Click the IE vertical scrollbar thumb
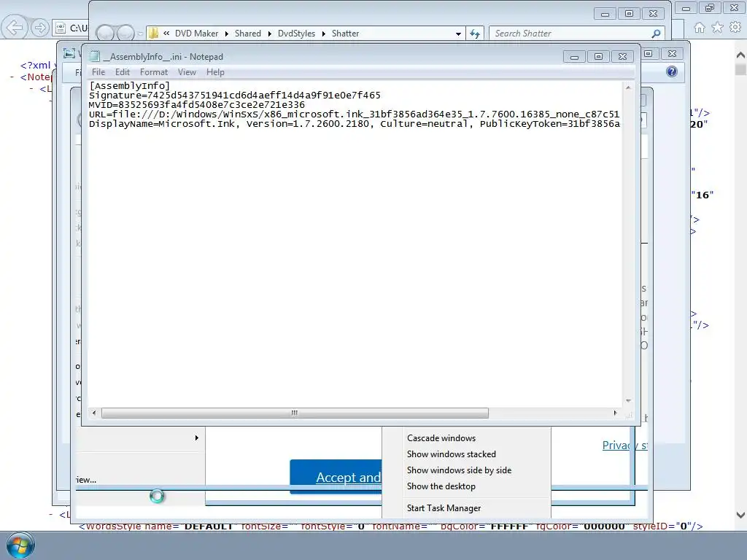This screenshot has height=560, width=747. tap(740, 69)
